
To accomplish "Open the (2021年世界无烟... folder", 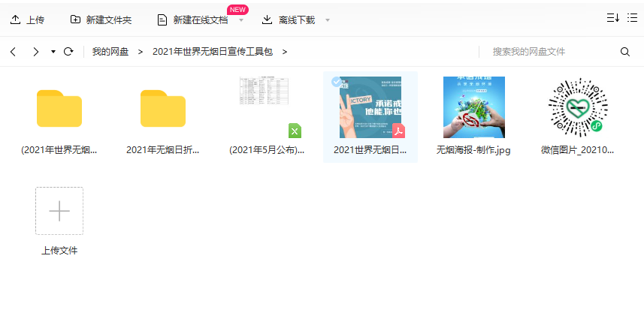I will [59, 108].
